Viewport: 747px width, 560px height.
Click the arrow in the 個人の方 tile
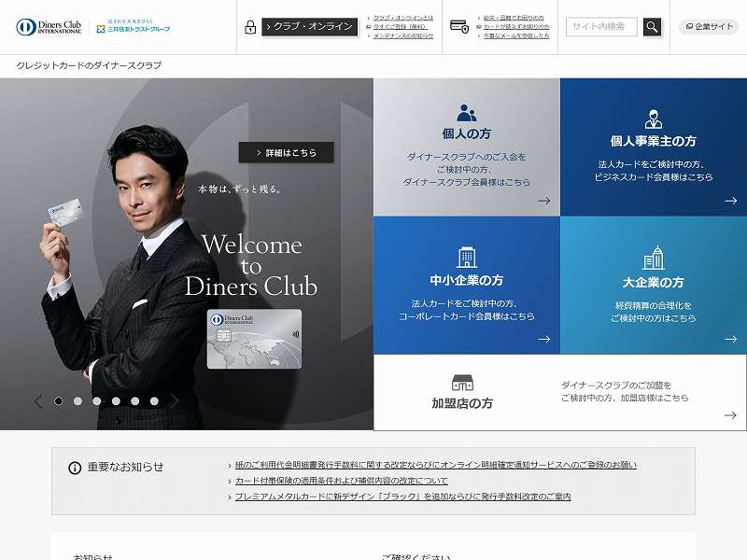pyautogui.click(x=544, y=201)
